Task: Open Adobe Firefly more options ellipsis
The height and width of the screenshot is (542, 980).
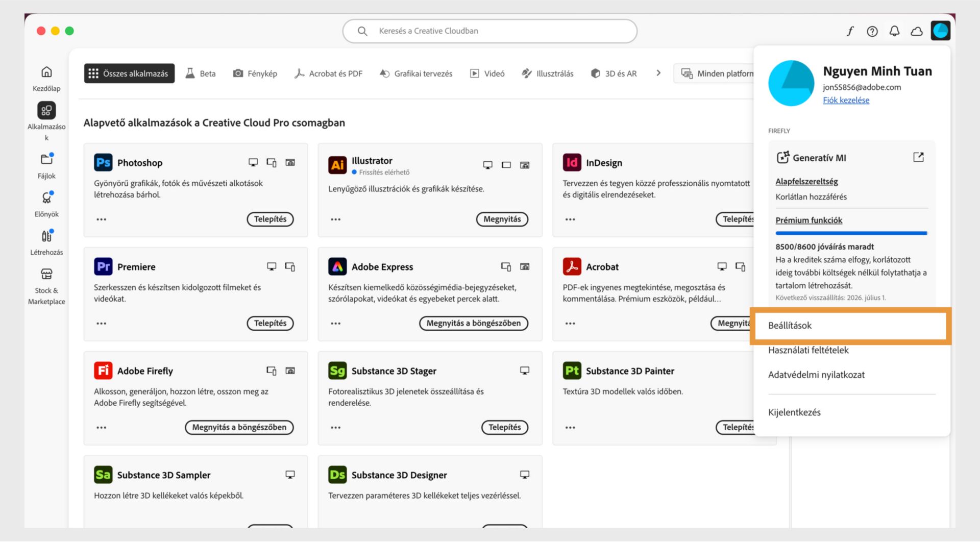Action: click(x=102, y=428)
